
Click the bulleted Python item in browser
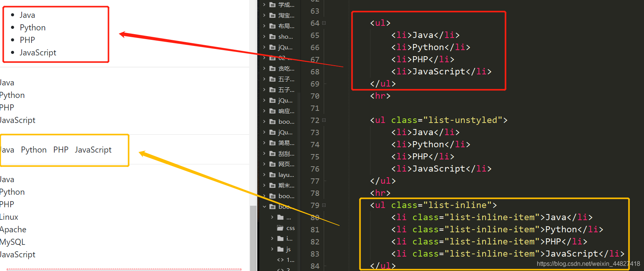pyautogui.click(x=33, y=28)
